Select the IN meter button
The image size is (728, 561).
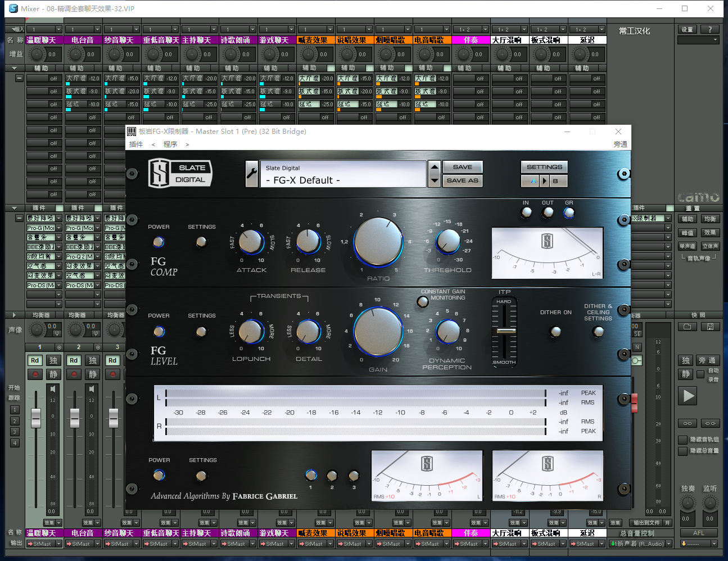tap(526, 212)
